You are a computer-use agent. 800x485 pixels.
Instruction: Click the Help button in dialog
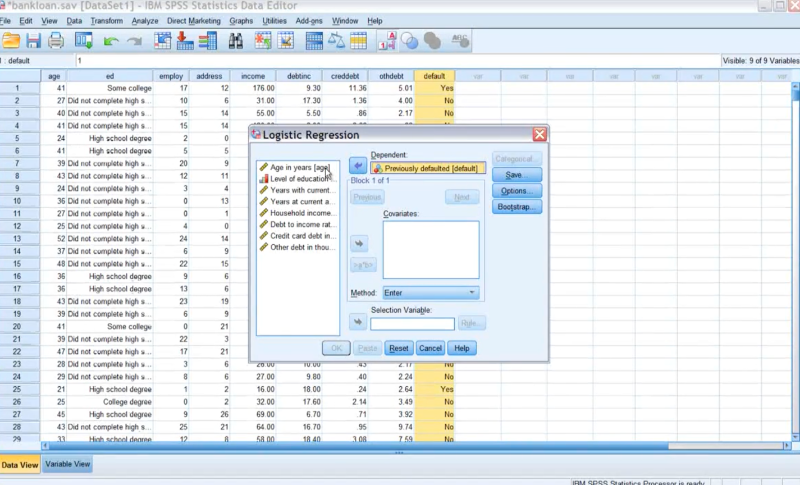[x=462, y=348]
